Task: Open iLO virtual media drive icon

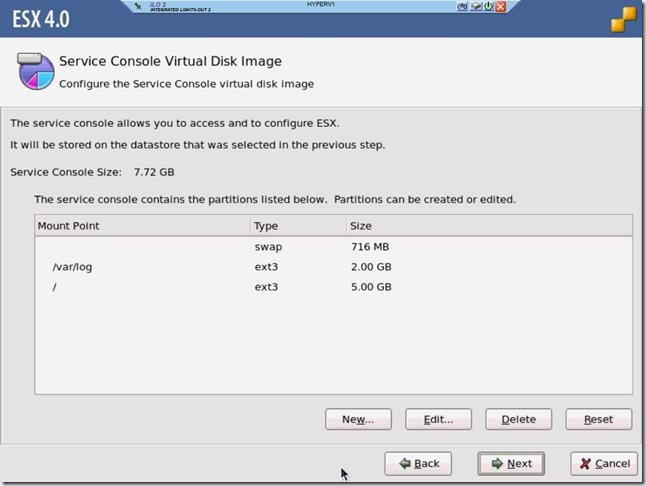Action: [476, 6]
